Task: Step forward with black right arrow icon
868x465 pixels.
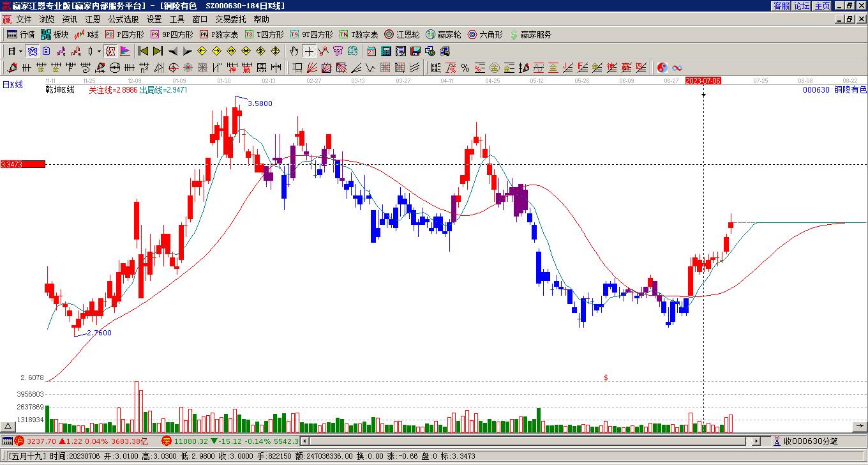Action: [188, 51]
